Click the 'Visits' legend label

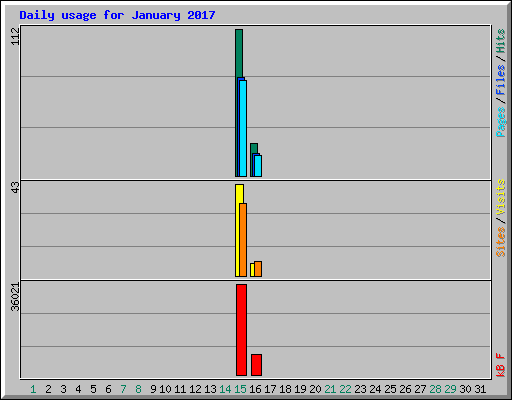tap(500, 198)
